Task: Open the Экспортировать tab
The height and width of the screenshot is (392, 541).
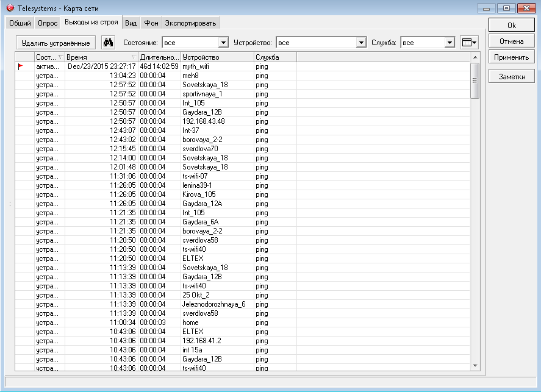Action: (190, 23)
